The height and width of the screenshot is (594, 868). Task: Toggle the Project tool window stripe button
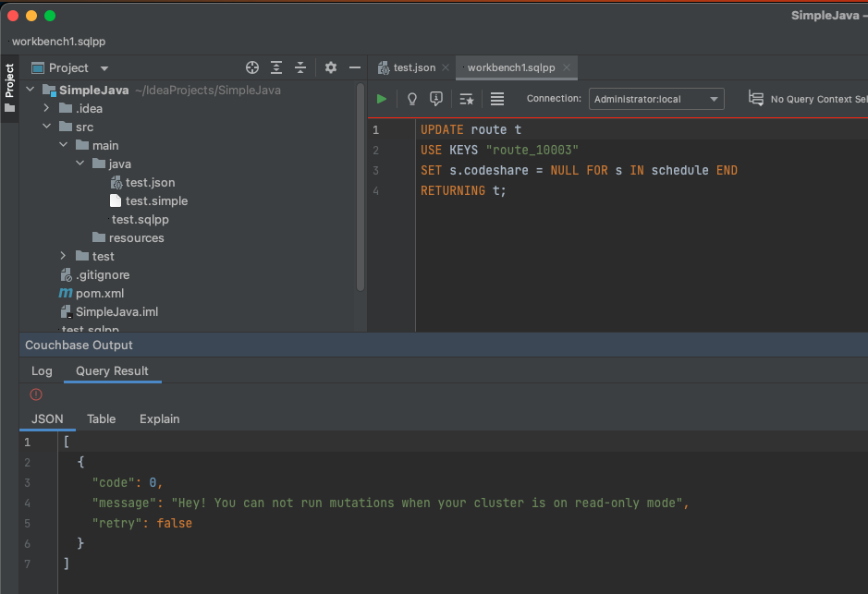point(9,88)
